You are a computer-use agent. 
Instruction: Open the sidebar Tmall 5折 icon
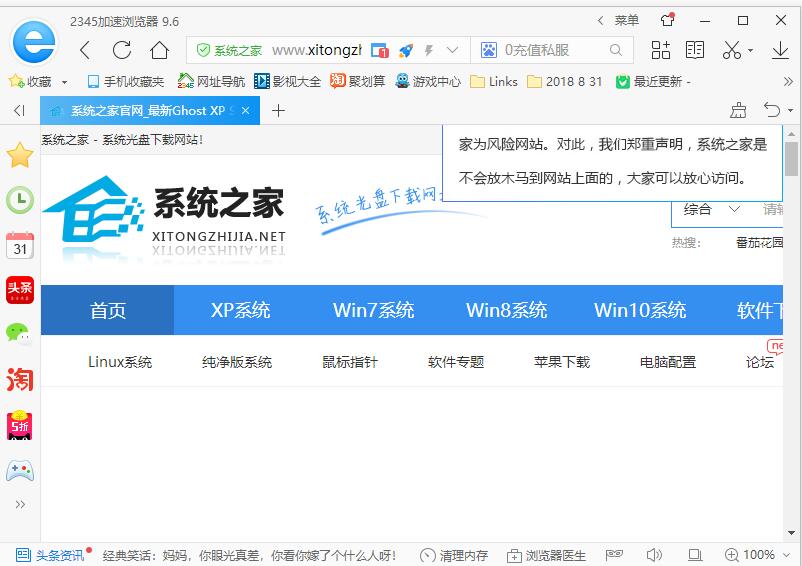coord(20,425)
